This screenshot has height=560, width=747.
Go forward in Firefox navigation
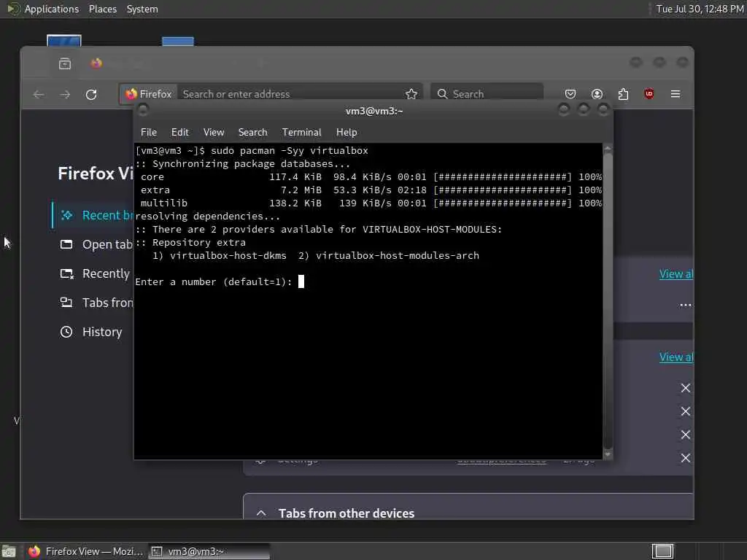click(65, 94)
